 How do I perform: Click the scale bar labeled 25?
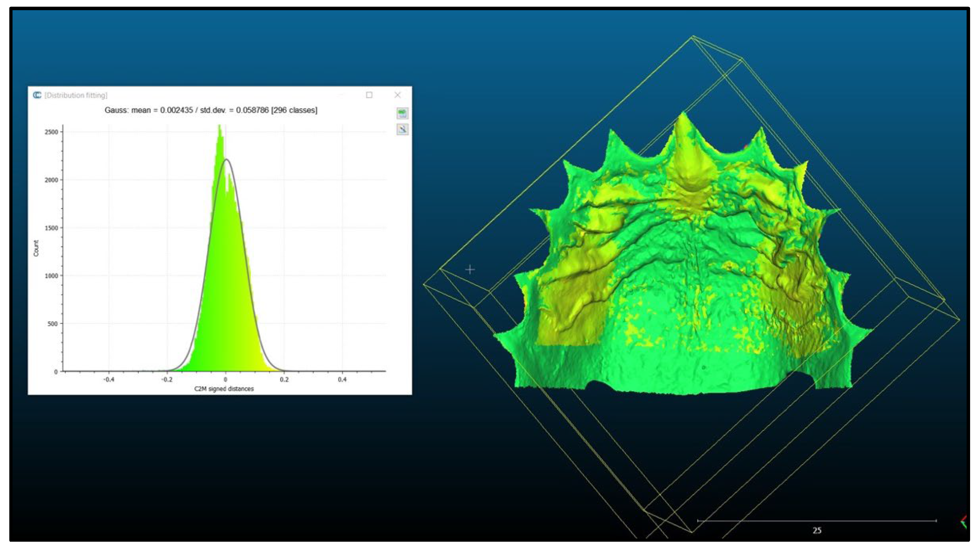(x=817, y=521)
